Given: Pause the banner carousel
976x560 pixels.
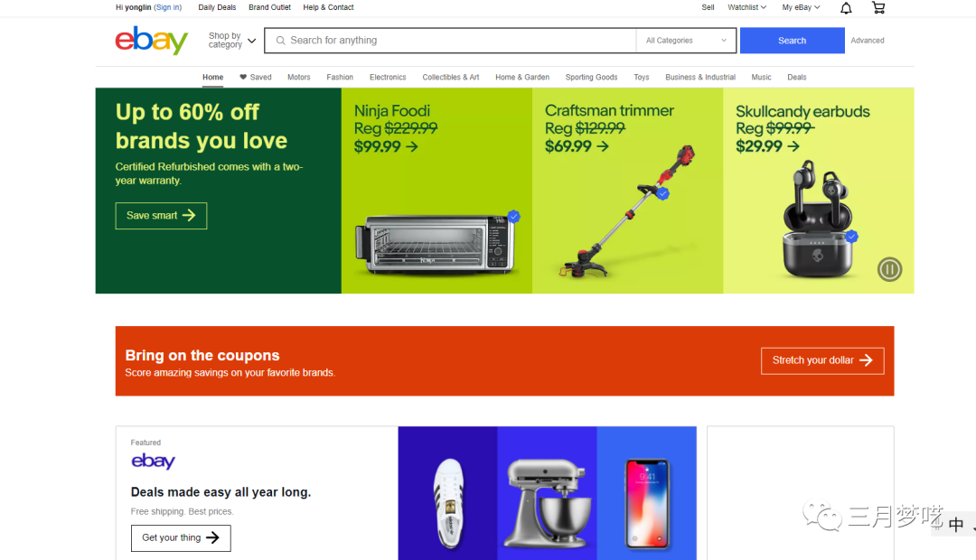Looking at the screenshot, I should click(x=889, y=269).
